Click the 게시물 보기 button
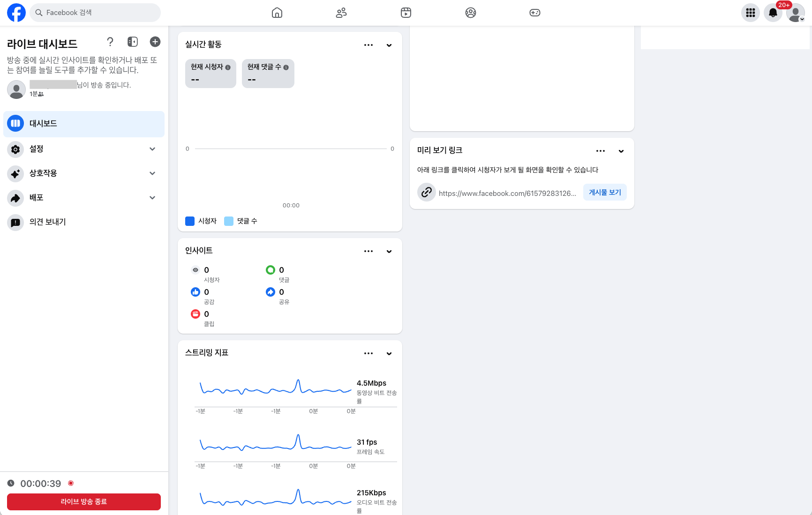 (x=604, y=192)
